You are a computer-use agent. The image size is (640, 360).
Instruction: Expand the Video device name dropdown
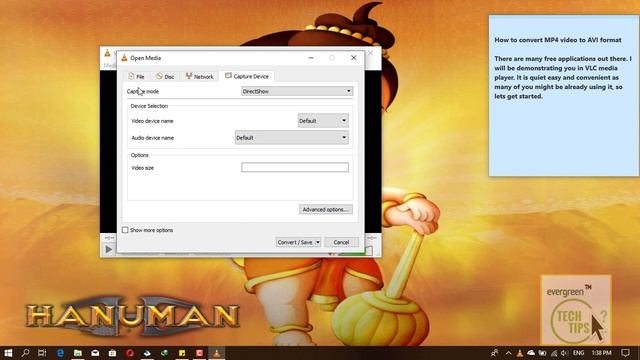[323, 121]
